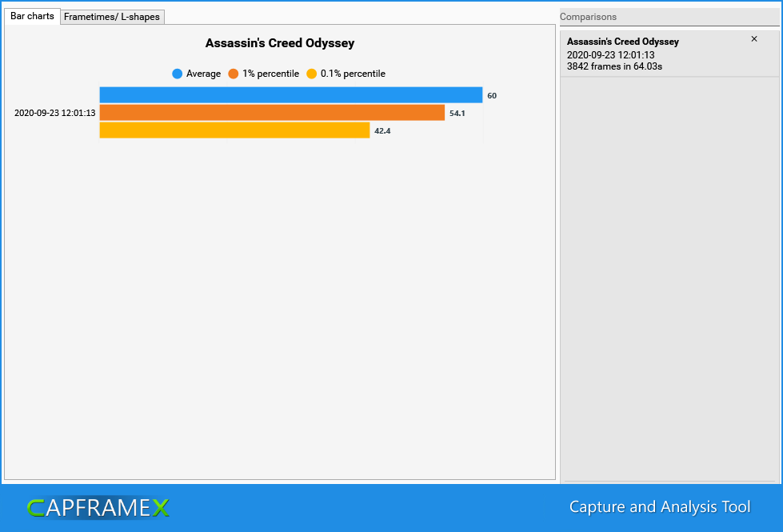Viewport: 783px width, 532px height.
Task: Click the 1% percentile legend label
Action: tap(270, 74)
